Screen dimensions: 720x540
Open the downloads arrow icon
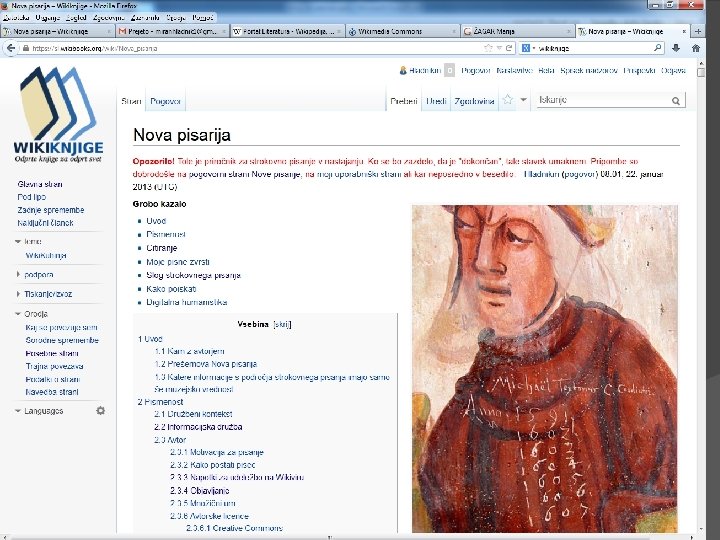[x=676, y=48]
